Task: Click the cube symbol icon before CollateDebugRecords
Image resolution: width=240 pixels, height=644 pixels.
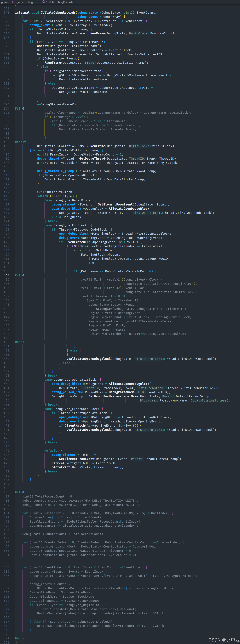Action: click(x=43, y=2)
